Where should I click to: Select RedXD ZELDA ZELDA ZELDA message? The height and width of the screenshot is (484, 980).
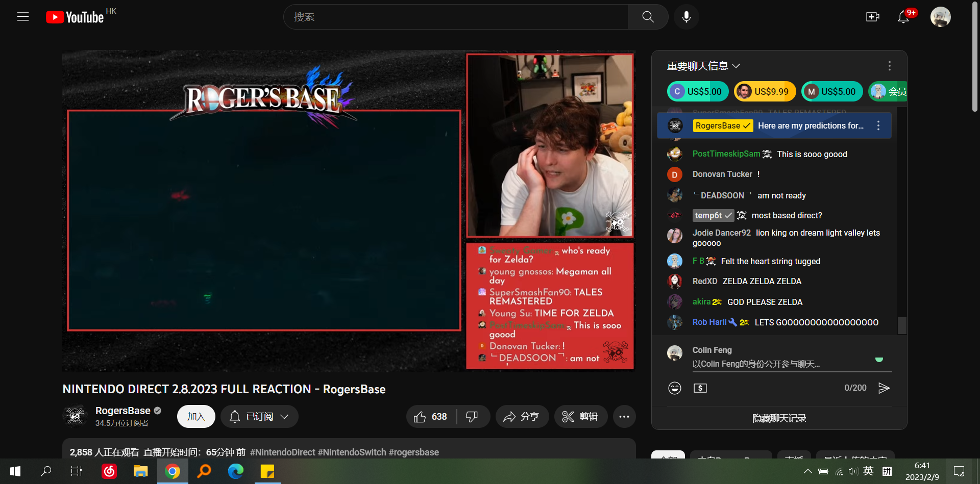pos(774,281)
